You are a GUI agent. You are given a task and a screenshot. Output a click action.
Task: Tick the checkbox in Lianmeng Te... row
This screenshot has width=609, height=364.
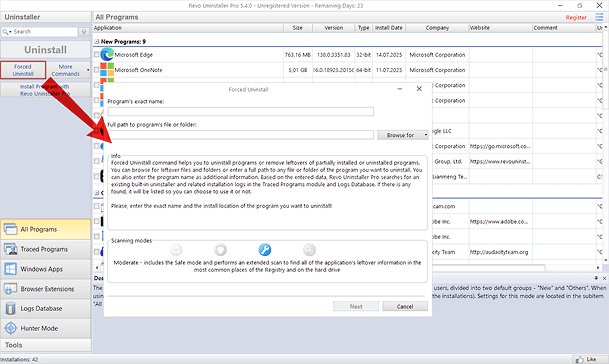point(97,176)
